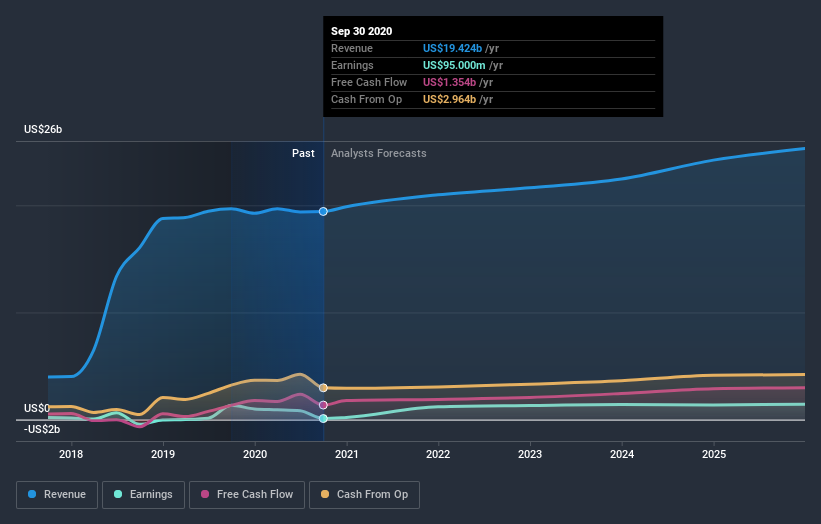The image size is (821, 524).
Task: Toggle the Cash From Op legend button
Action: [364, 495]
